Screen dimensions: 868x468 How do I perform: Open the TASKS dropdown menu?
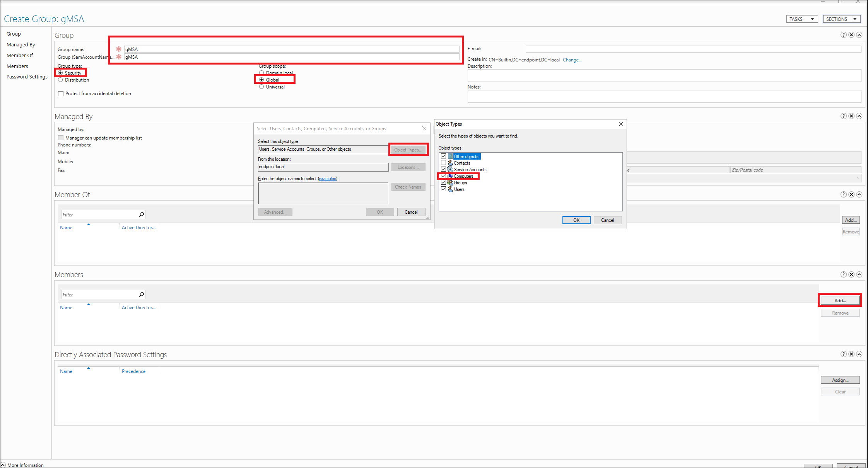click(802, 19)
